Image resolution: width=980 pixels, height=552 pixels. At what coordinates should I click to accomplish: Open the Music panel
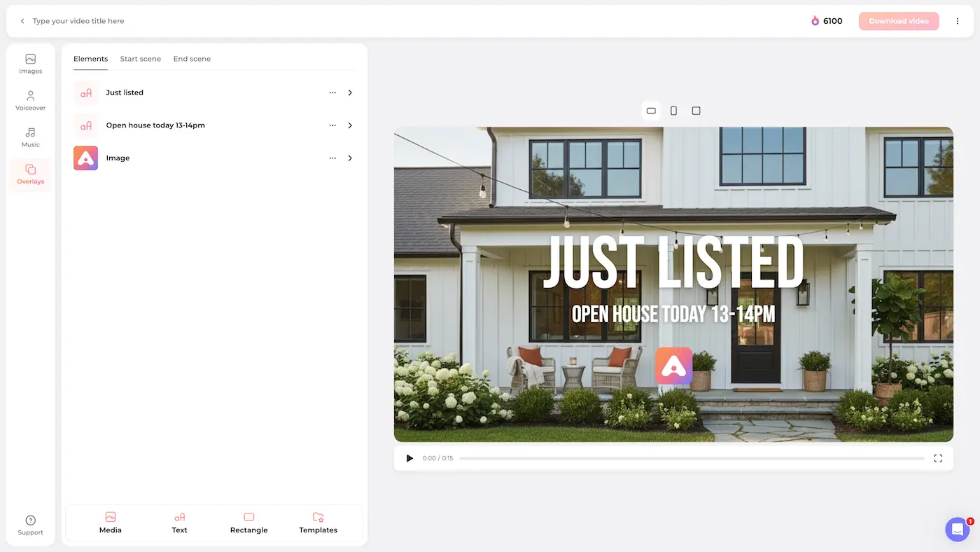[x=30, y=137]
